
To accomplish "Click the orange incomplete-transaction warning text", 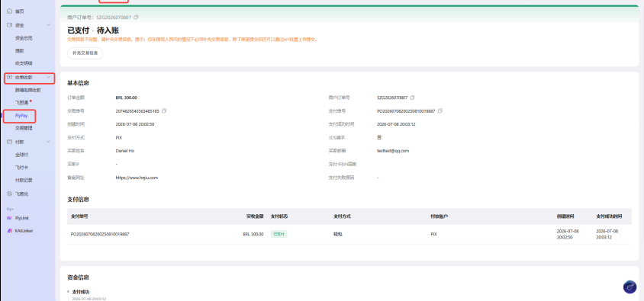I will coord(192,40).
